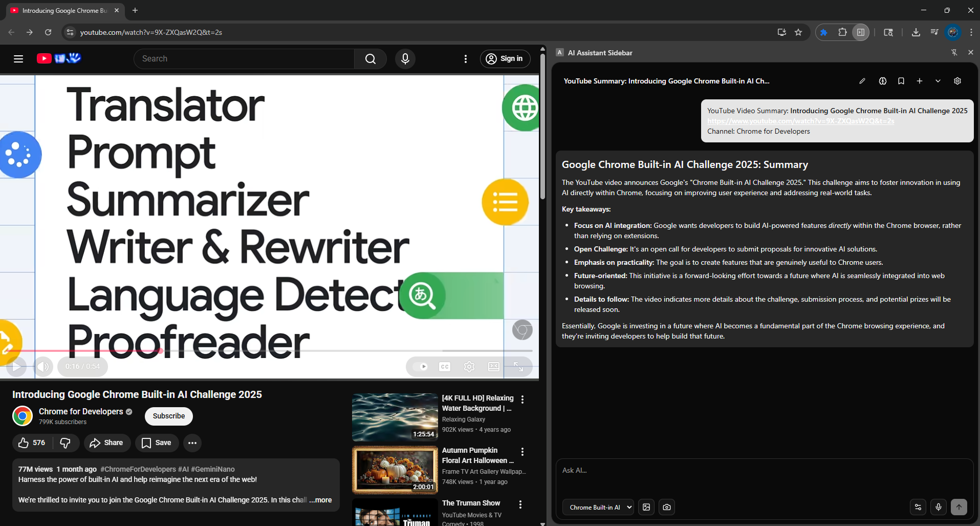Open the Chrome profile avatar
This screenshot has height=526, width=980.
click(953, 32)
